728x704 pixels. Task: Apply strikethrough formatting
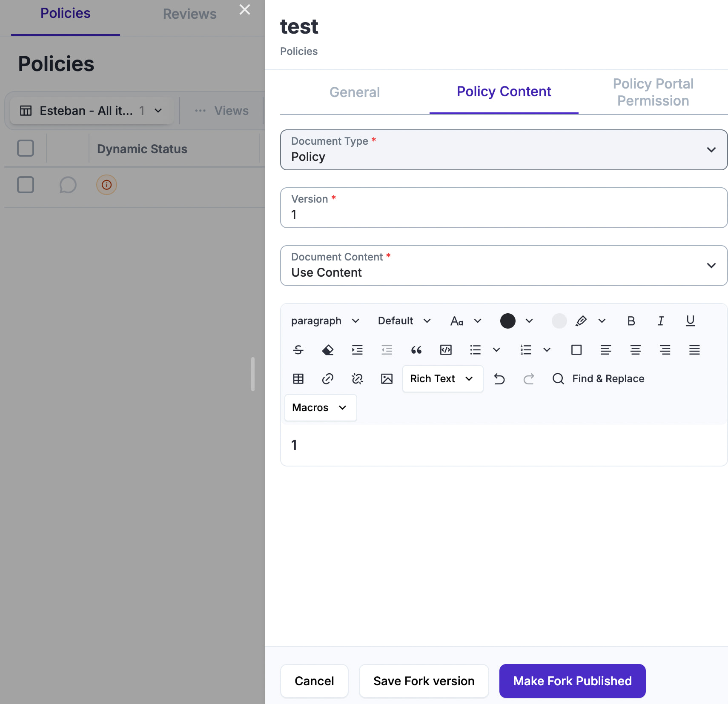(298, 350)
